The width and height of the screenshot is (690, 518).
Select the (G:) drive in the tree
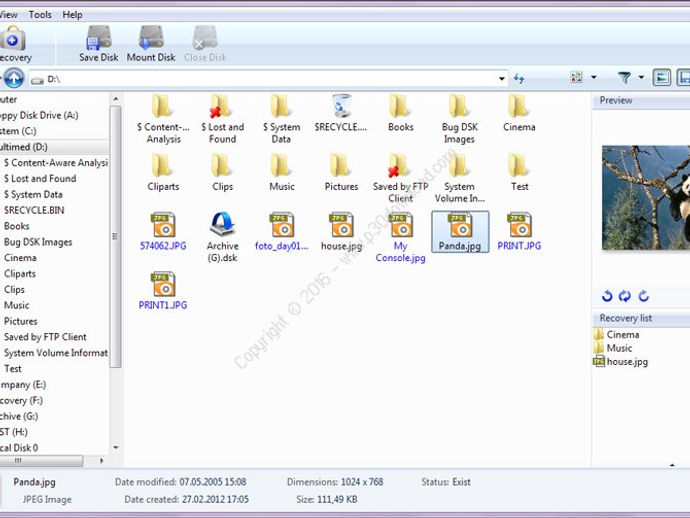[19, 416]
